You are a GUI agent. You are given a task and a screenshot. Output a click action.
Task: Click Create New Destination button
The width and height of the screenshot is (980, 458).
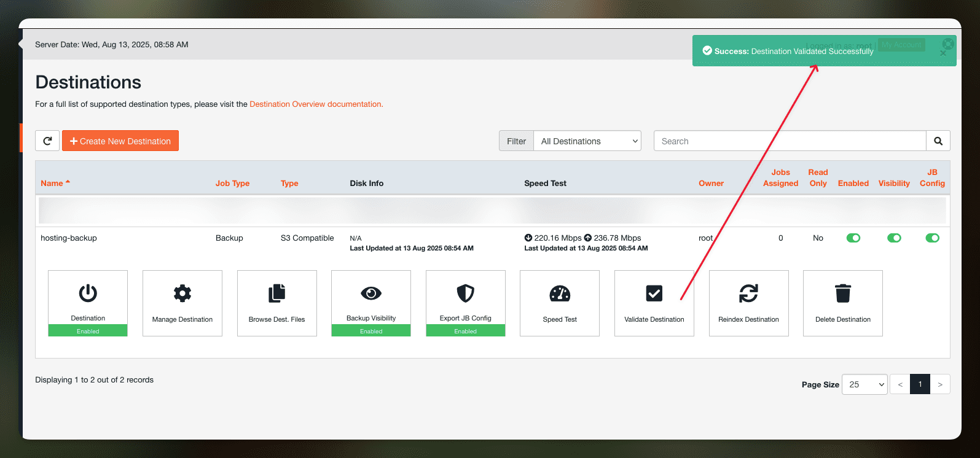pos(120,141)
